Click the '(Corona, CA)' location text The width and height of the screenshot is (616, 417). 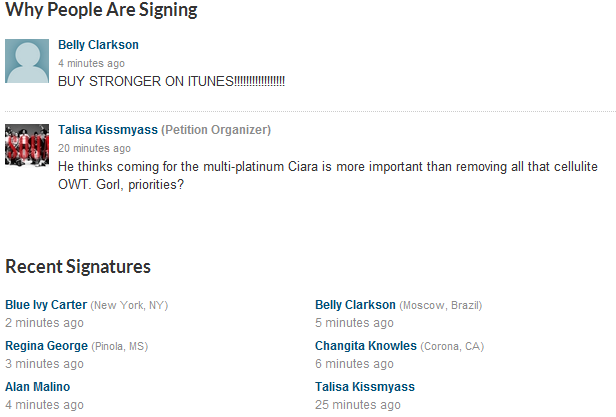click(452, 347)
